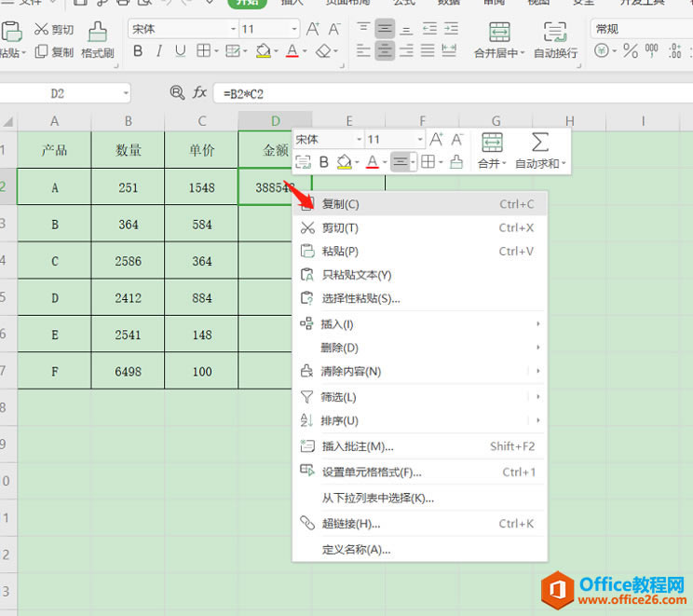Toggle the highlighted Middle Align button in ribbon
This screenshot has height=616, width=693.
[x=385, y=29]
